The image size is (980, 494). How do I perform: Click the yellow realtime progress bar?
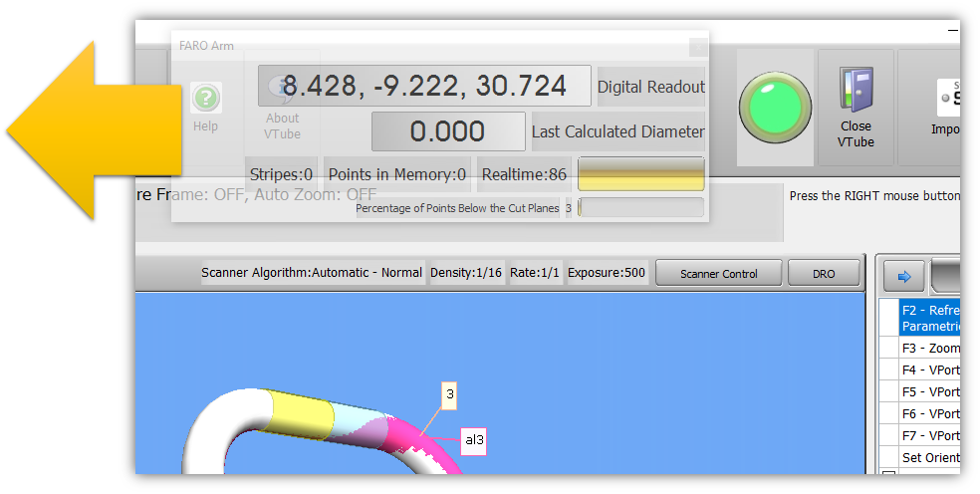pyautogui.click(x=640, y=174)
